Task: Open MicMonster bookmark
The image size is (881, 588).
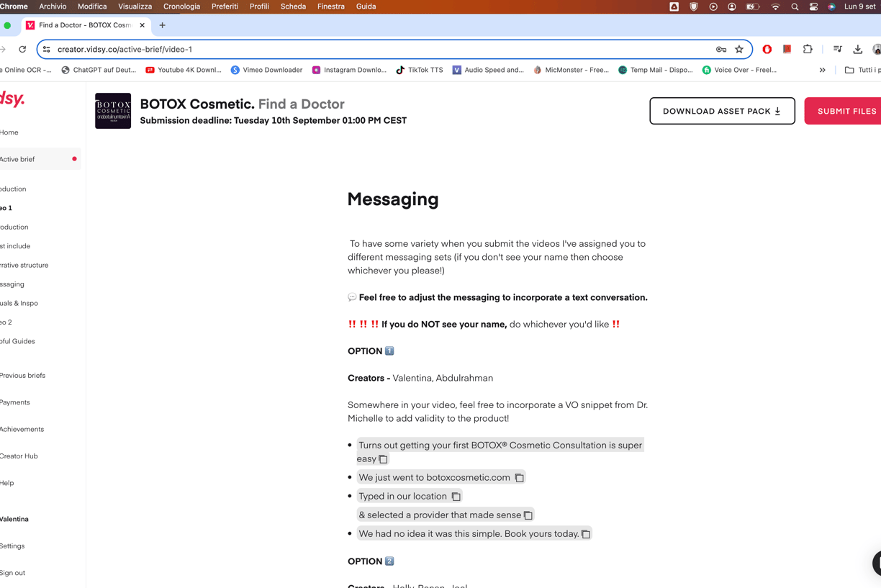Action: (x=571, y=71)
